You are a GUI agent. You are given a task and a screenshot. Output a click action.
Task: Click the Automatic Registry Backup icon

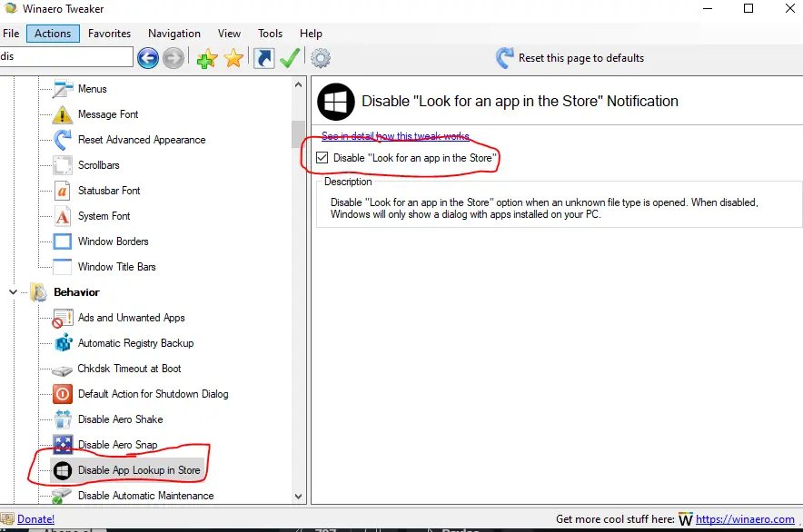pos(63,343)
